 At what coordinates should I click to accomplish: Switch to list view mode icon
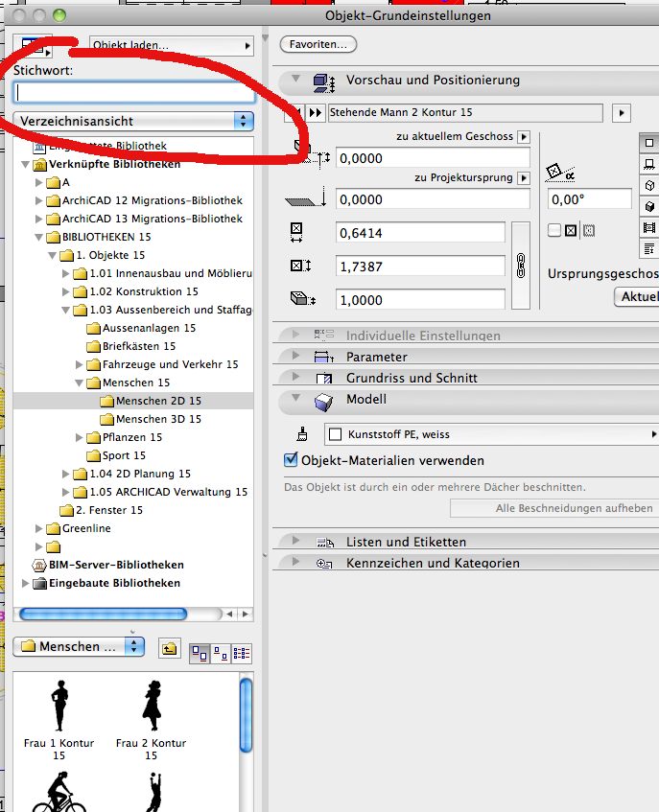(x=242, y=651)
